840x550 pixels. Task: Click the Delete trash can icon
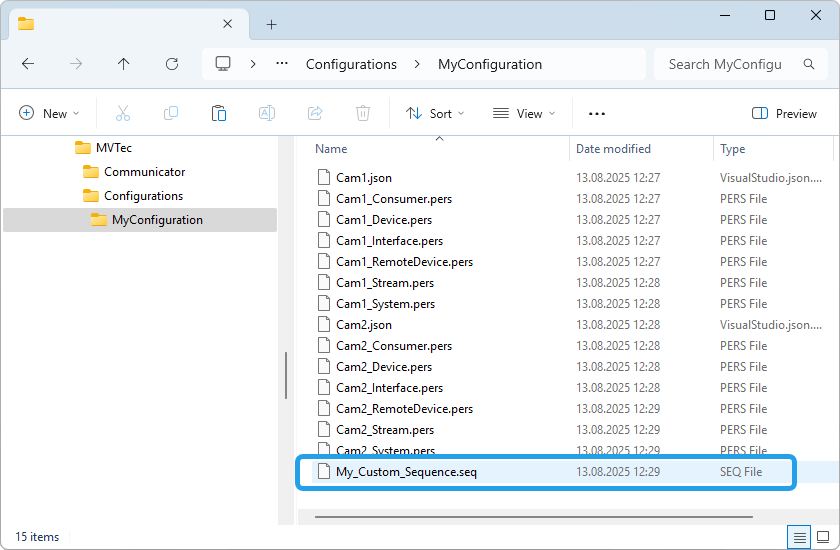point(363,114)
